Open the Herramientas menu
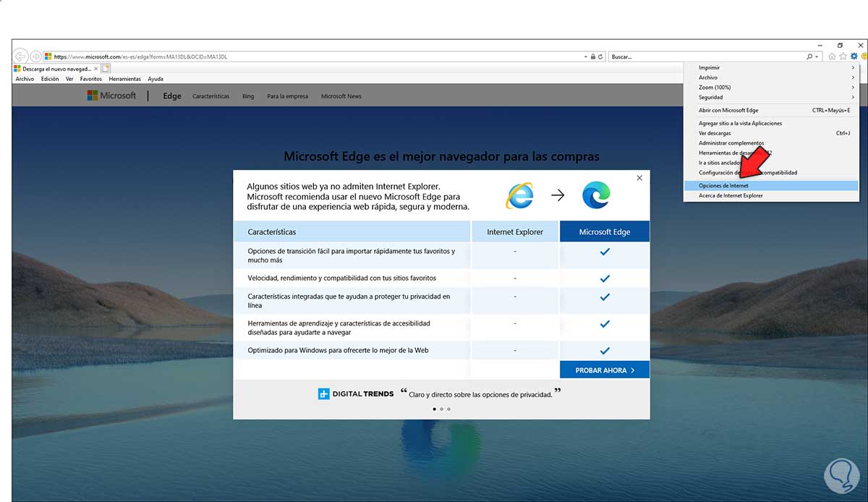This screenshot has width=868, height=502. point(125,79)
